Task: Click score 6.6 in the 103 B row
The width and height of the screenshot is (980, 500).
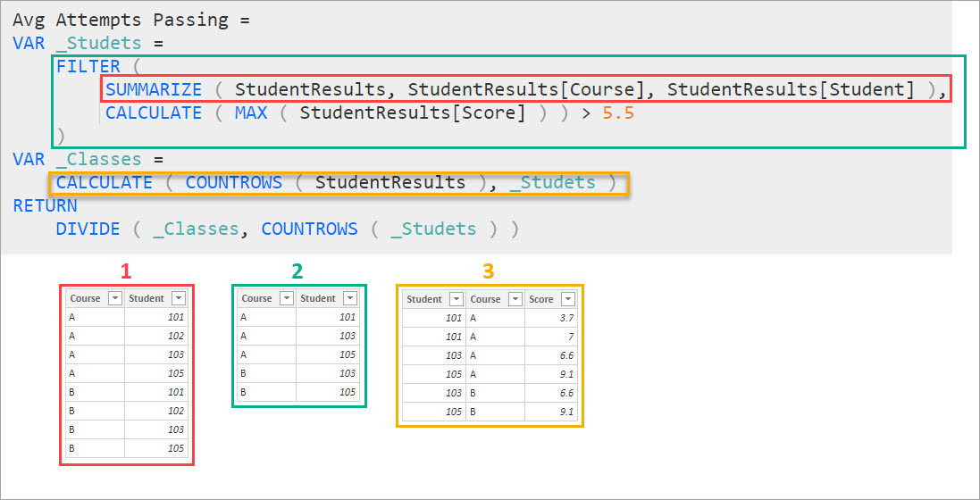Action: pos(567,393)
